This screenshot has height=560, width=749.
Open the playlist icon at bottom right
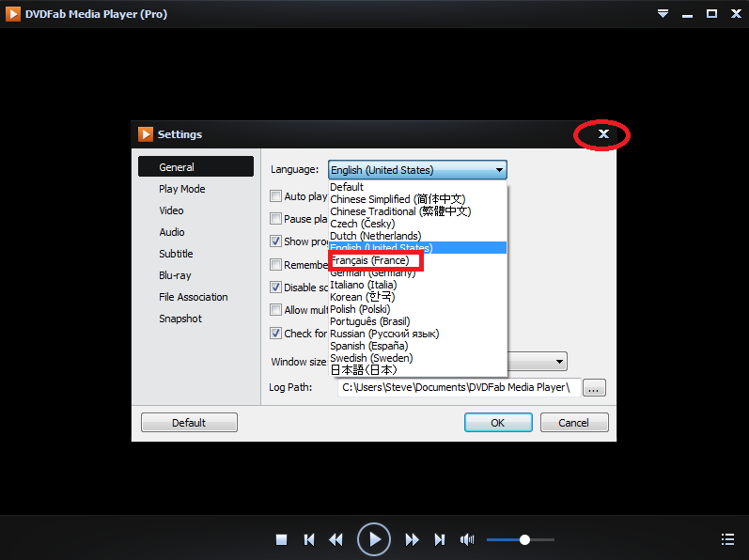pyautogui.click(x=727, y=539)
